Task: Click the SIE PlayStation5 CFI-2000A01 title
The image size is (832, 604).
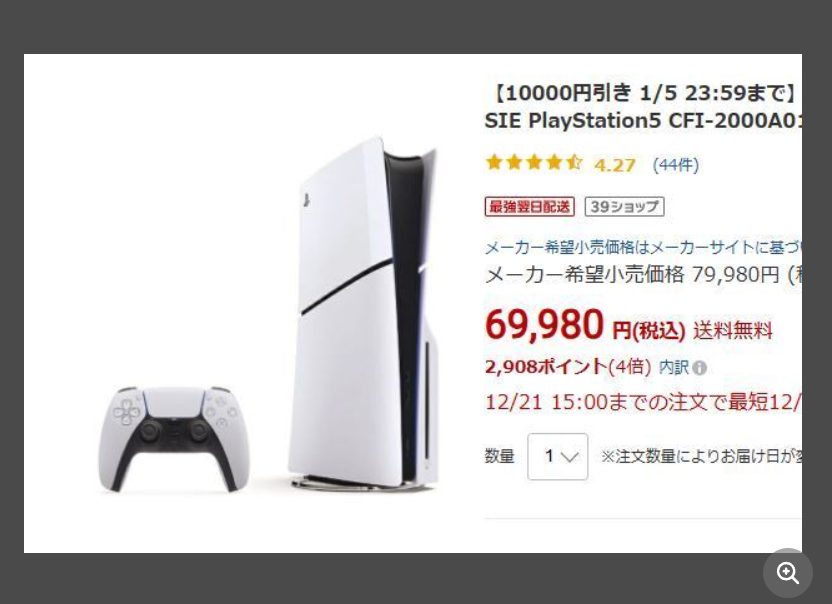Action: coord(643,121)
